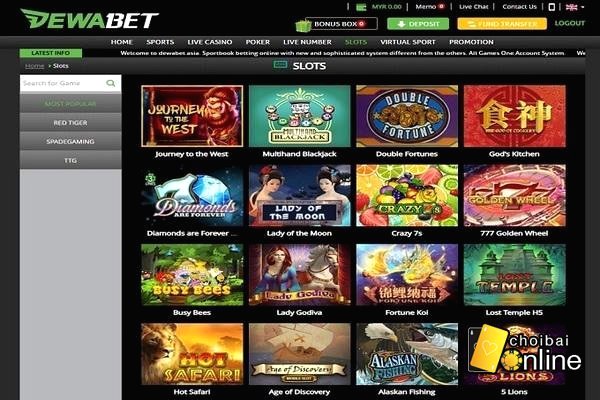Open the Memo notification badge
The height and width of the screenshot is (400, 600).
(442, 7)
